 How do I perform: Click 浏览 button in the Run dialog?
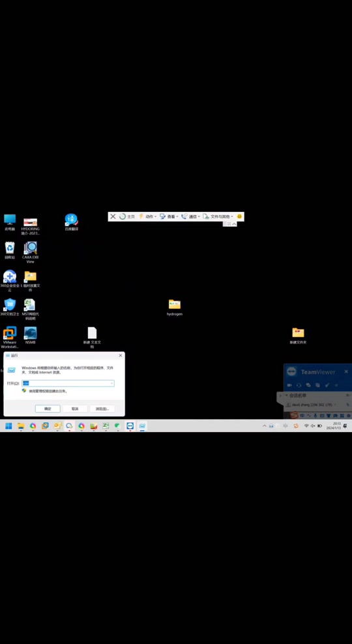102,409
